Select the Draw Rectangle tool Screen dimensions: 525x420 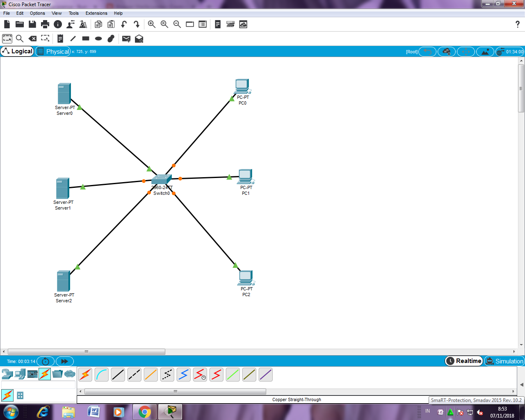click(85, 39)
